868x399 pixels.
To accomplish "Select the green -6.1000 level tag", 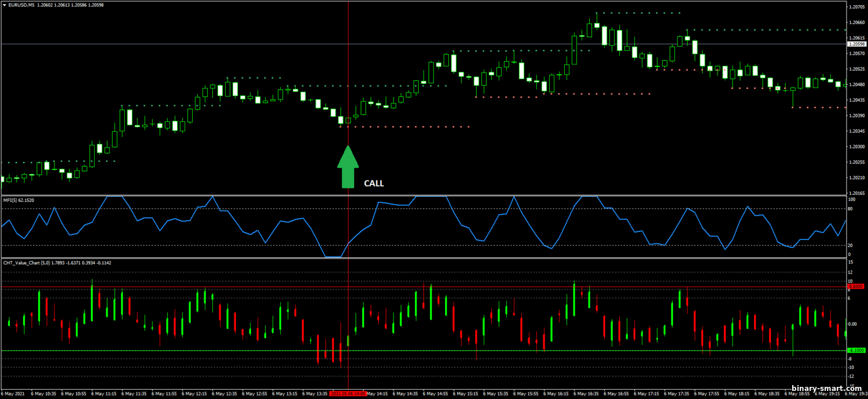I will [856, 350].
